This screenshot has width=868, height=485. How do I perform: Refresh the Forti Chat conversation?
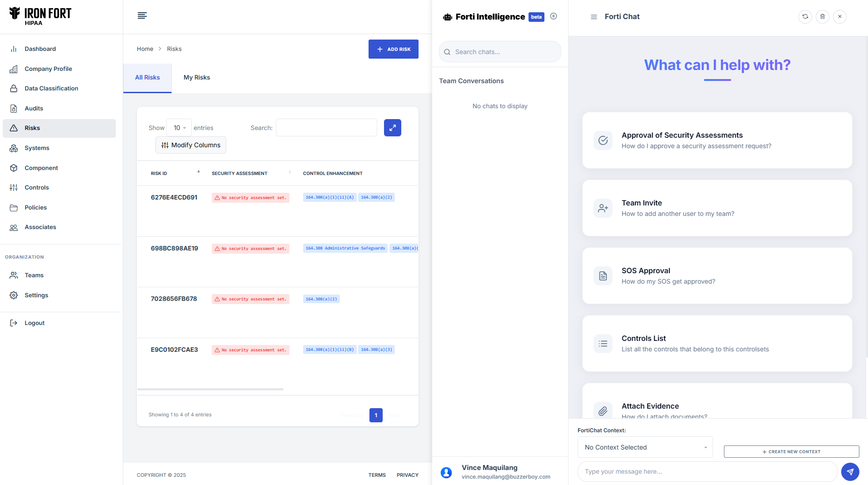point(805,17)
